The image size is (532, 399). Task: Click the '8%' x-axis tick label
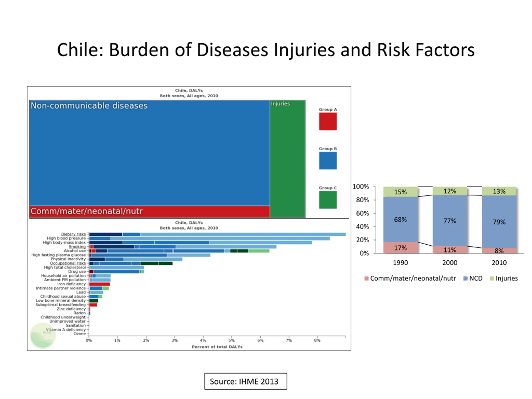317,340
